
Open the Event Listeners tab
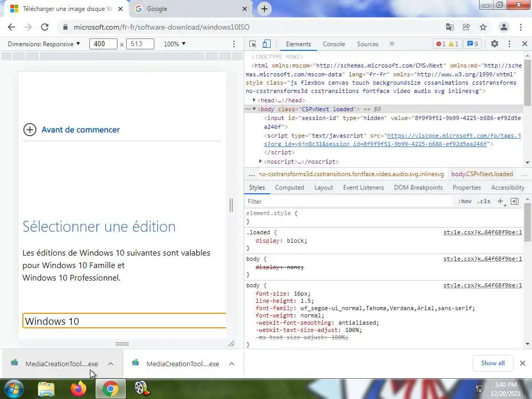(363, 187)
